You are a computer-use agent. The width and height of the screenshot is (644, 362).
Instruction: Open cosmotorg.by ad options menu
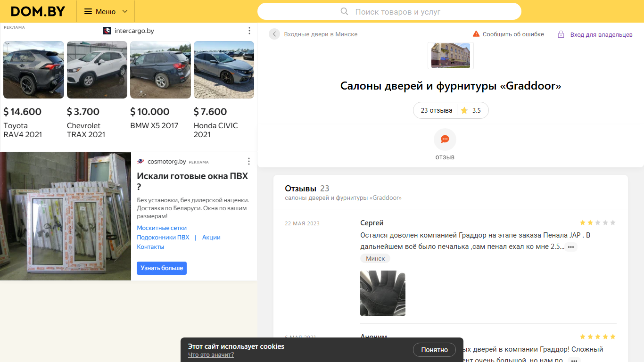click(249, 162)
